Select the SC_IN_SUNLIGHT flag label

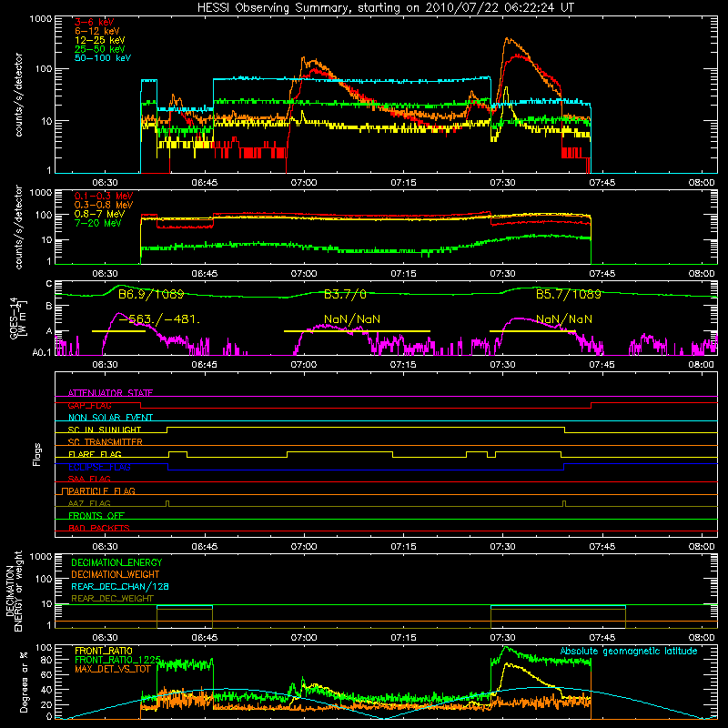(105, 430)
